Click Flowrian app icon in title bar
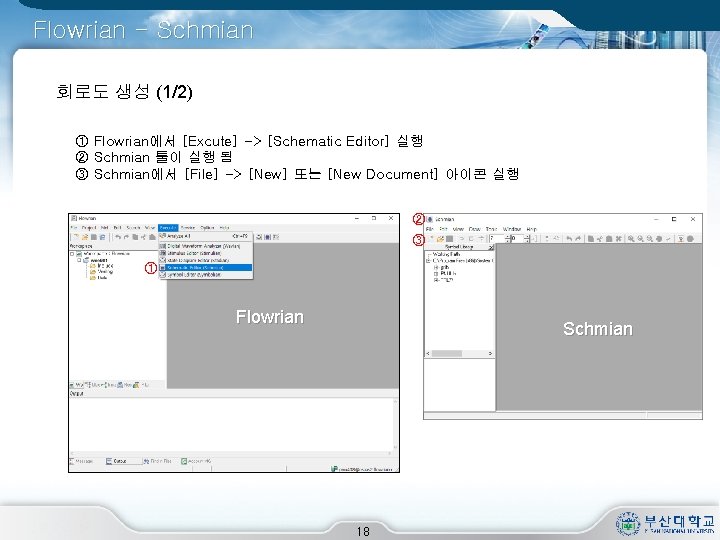The height and width of the screenshot is (540, 720). point(73,218)
